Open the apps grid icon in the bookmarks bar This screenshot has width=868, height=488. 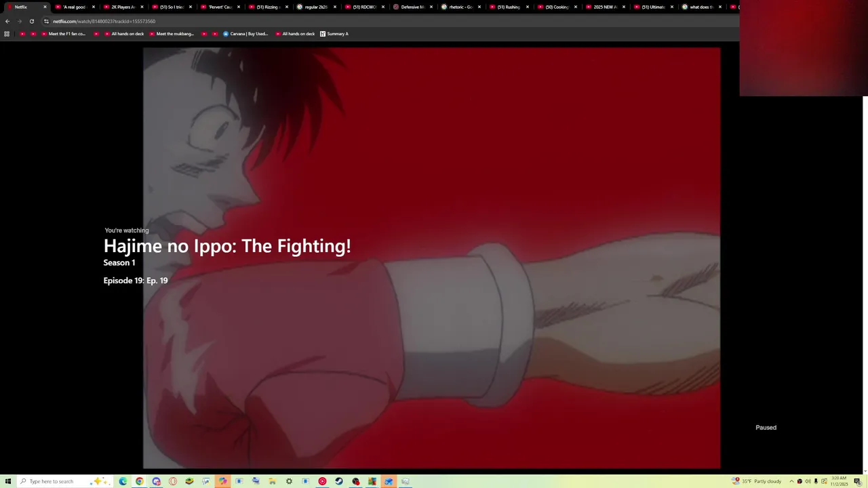click(7, 34)
